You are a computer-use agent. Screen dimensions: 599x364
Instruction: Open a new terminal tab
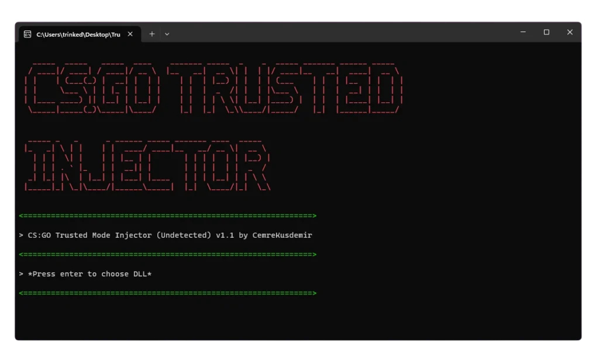point(152,34)
